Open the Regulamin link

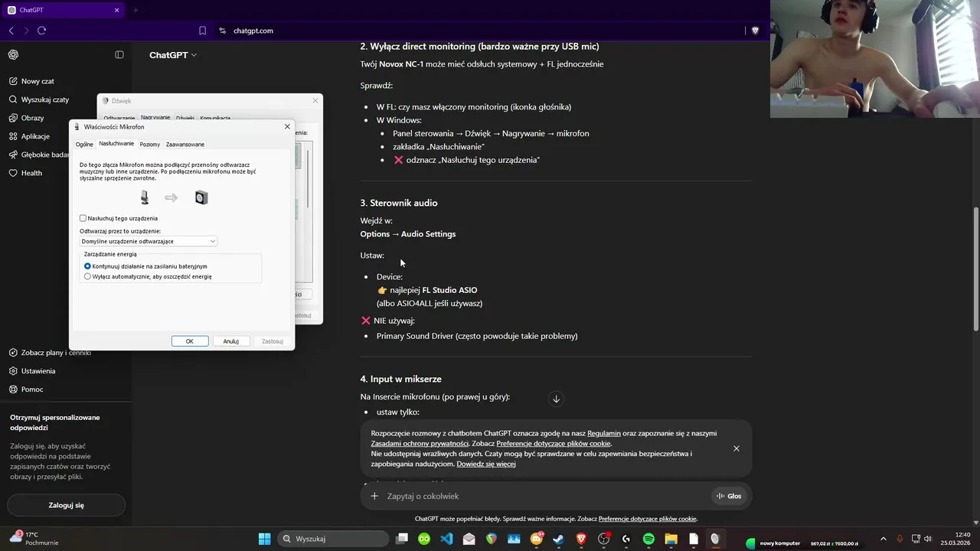point(604,433)
